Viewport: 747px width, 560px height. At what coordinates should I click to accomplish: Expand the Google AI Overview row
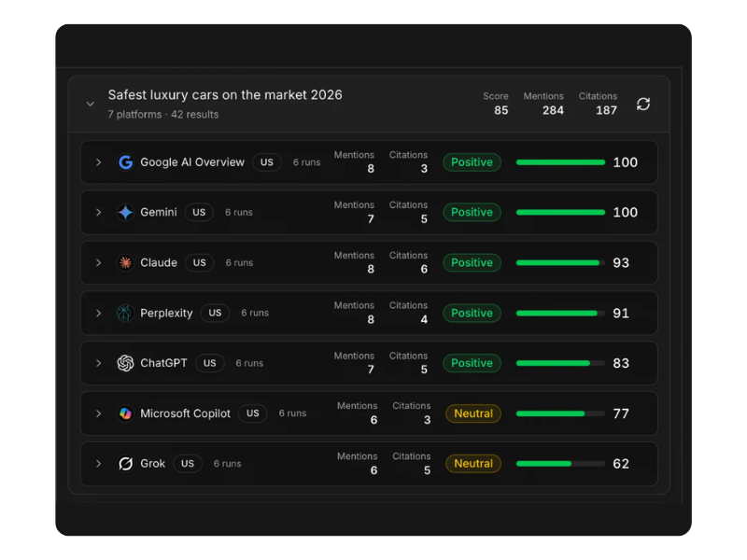pos(98,162)
